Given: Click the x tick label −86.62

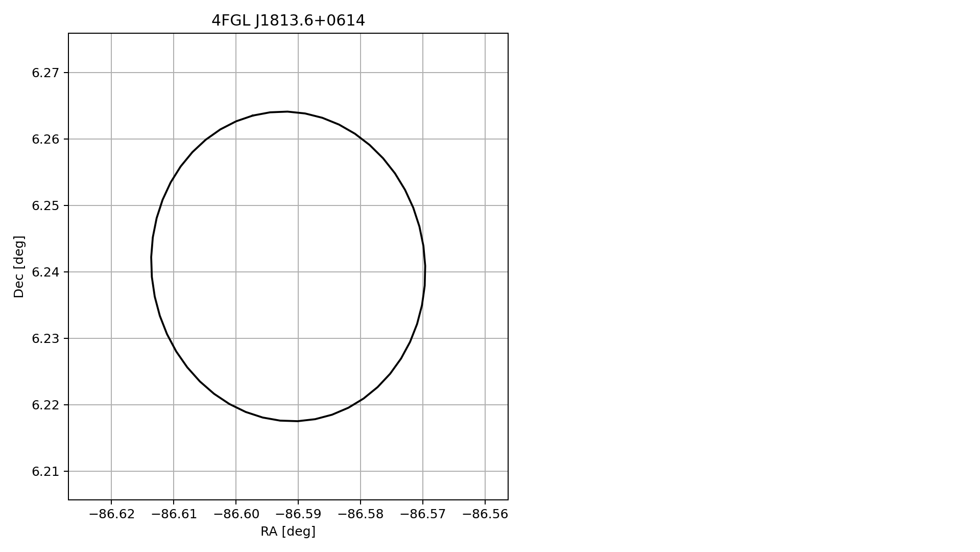Looking at the screenshot, I should tap(112, 514).
